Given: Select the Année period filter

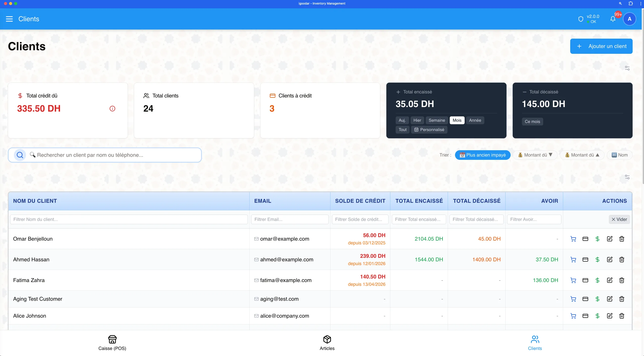Looking at the screenshot, I should tap(475, 120).
